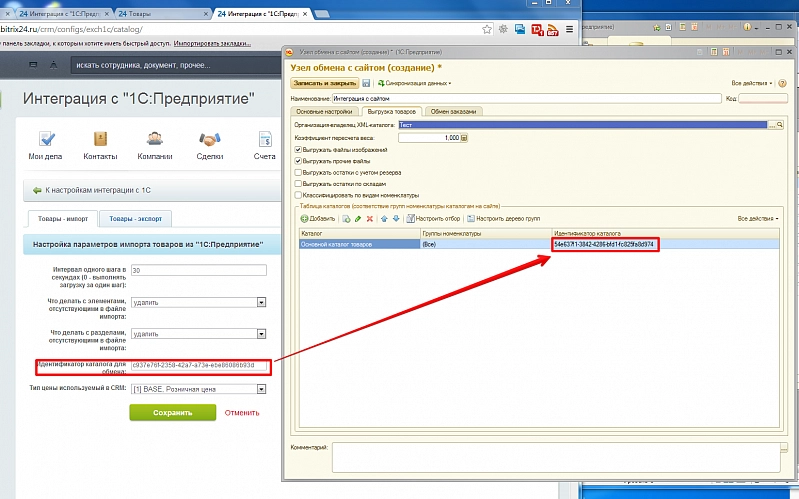Click the Интервал одного шага input field
This screenshot has width=799, height=499.
point(198,270)
